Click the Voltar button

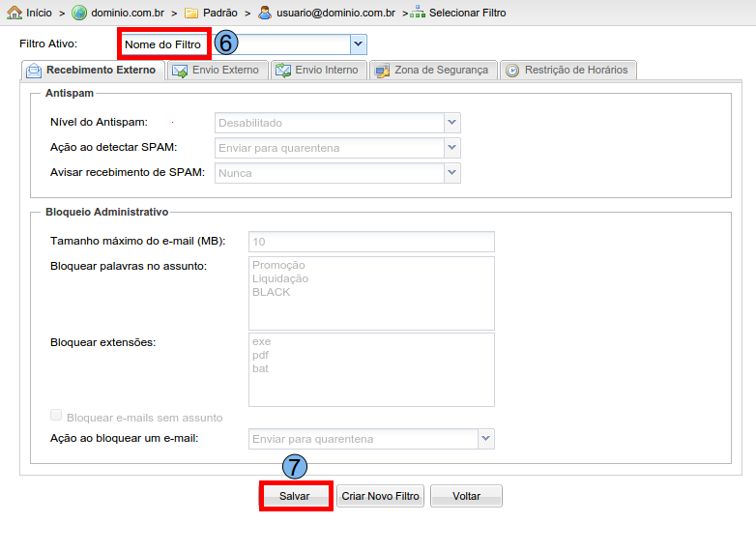466,496
